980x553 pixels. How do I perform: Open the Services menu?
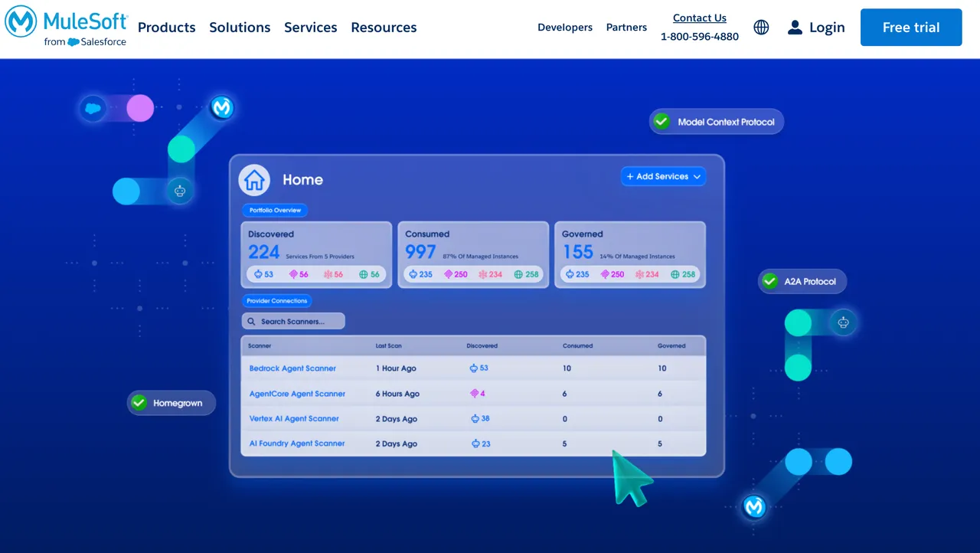[x=310, y=28]
